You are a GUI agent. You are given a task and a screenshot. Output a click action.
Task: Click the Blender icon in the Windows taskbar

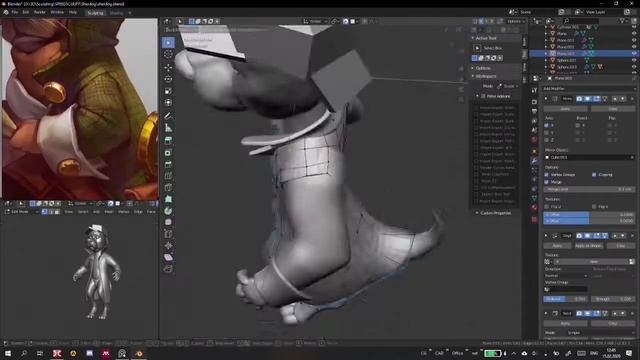pos(139,353)
